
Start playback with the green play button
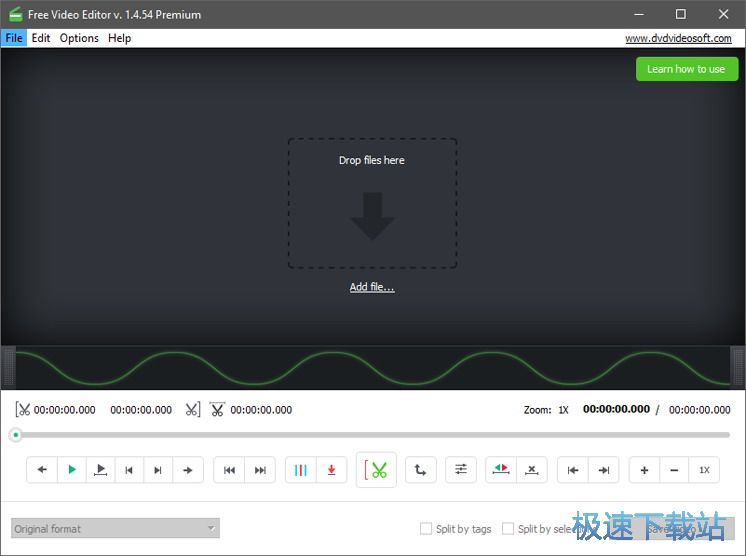(x=72, y=470)
